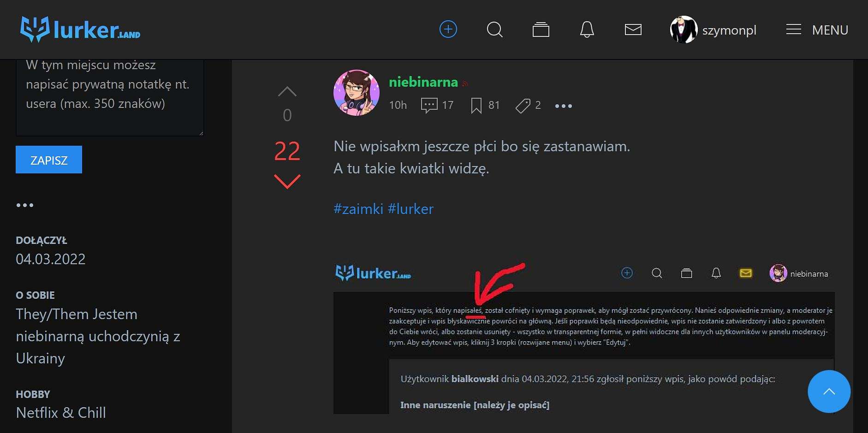Downvote the post with red down arrow
Screen dimensions: 868x433
point(287,181)
